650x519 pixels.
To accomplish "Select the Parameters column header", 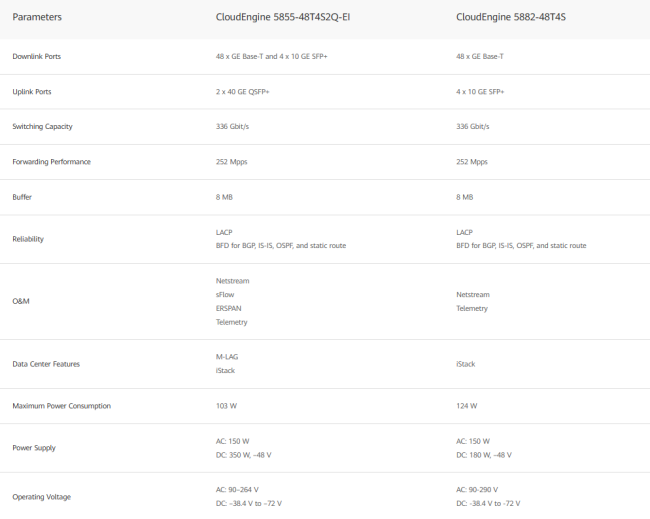I will (37, 17).
